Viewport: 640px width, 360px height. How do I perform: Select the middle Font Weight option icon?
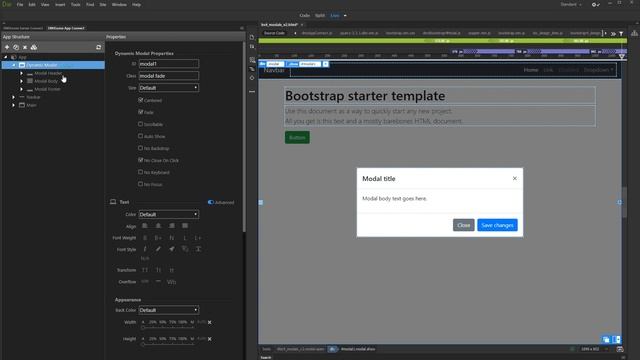tap(172, 238)
